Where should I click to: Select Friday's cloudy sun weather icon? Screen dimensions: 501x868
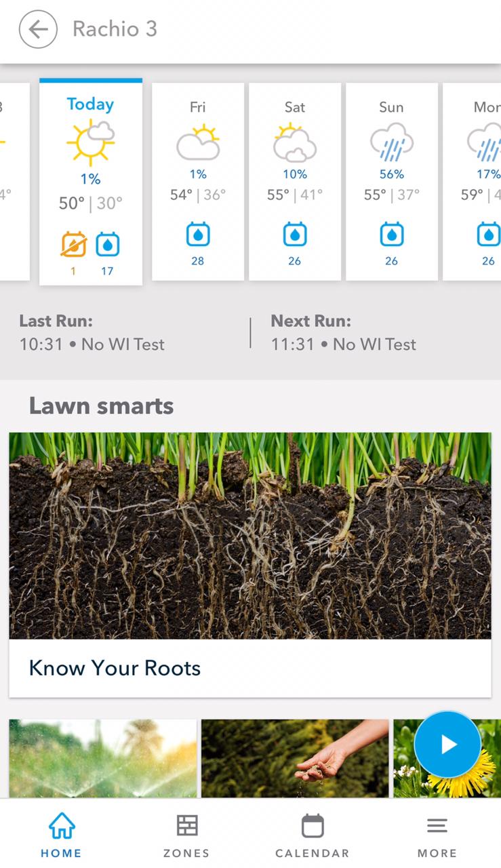click(198, 142)
